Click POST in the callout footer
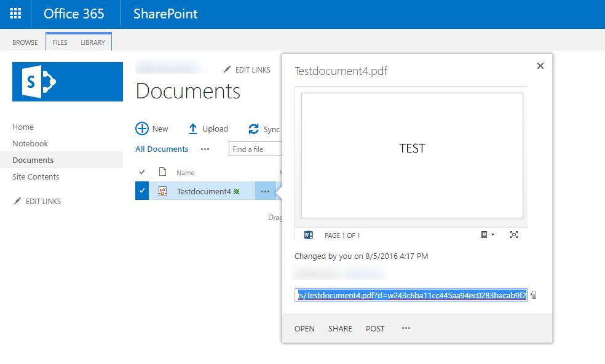The height and width of the screenshot is (364, 605). [375, 328]
